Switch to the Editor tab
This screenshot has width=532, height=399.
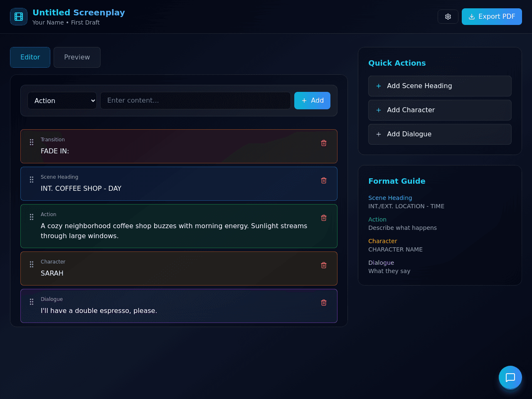point(30,57)
